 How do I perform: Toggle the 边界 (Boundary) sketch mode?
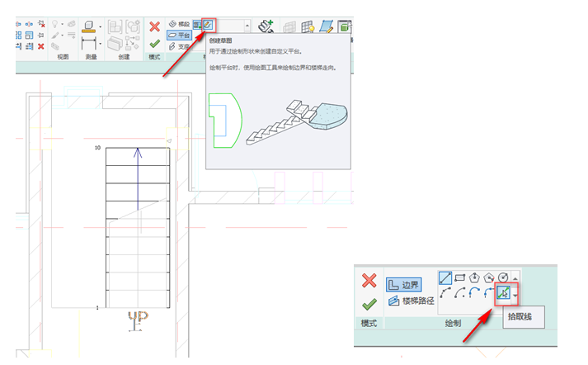pos(403,282)
